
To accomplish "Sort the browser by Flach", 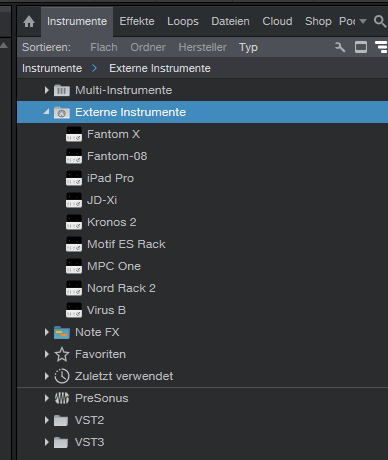I will click(x=104, y=47).
